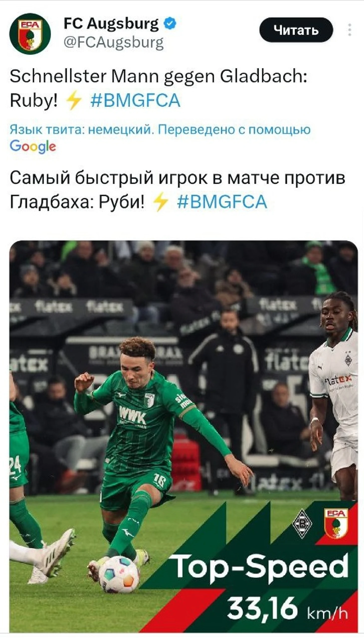
Task: Click the tweet language translation notice
Action: 160,129
